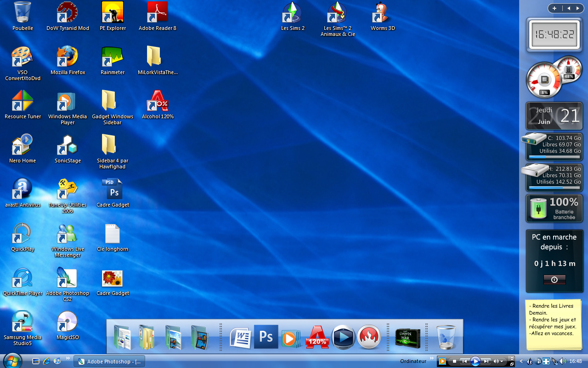The width and height of the screenshot is (588, 368).
Task: Launch Samsung Media Studio5 shortcut
Action: point(23,328)
